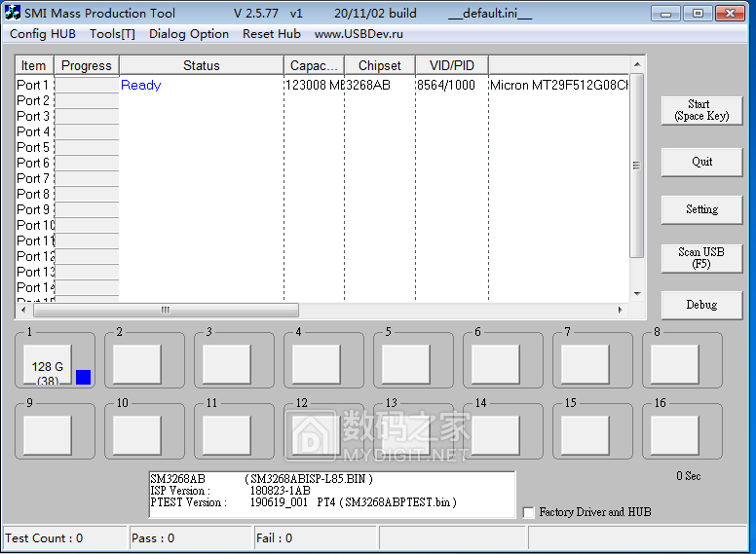Image resolution: width=756 pixels, height=554 pixels.
Task: Select empty port slot 6
Action: [496, 364]
